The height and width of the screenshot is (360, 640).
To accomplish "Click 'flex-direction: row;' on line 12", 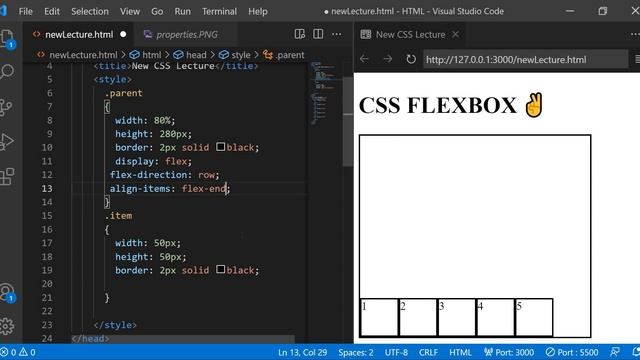I will pos(164,175).
